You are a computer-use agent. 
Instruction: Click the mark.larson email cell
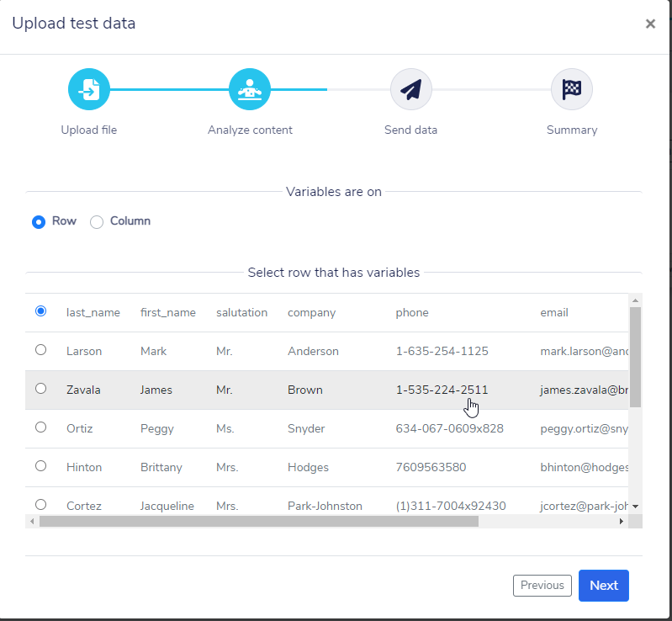point(585,351)
